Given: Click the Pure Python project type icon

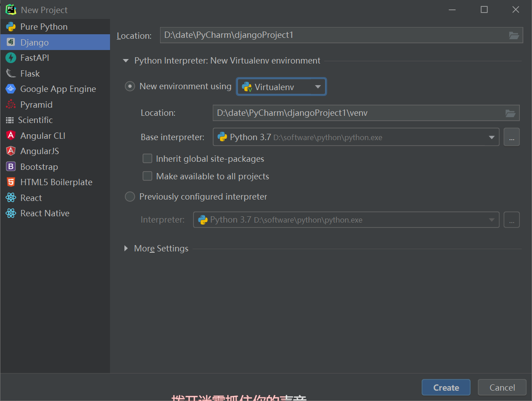Looking at the screenshot, I should tap(11, 27).
